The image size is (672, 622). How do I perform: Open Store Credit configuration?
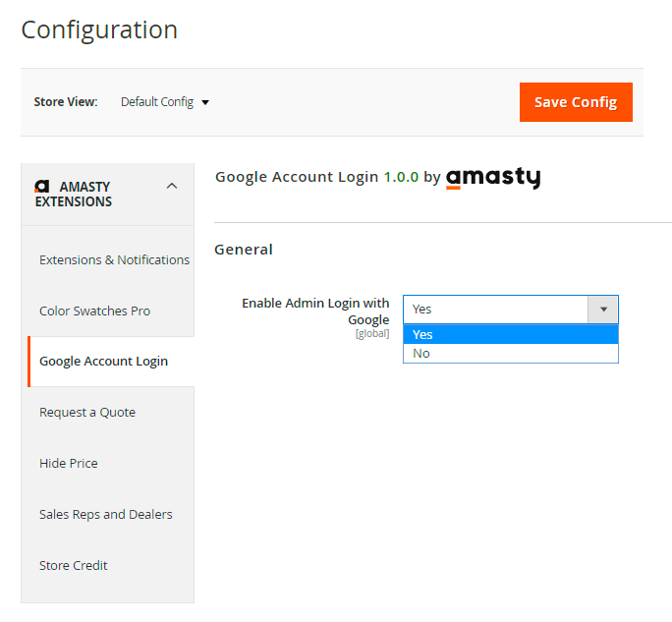(74, 566)
